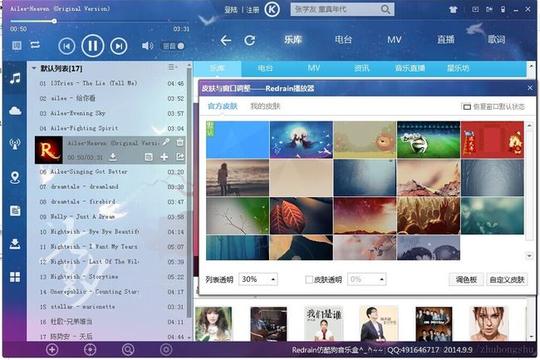Image resolution: width=540 pixels, height=360 pixels.
Task: Click the magnifier search icon
Action: (x=385, y=9)
